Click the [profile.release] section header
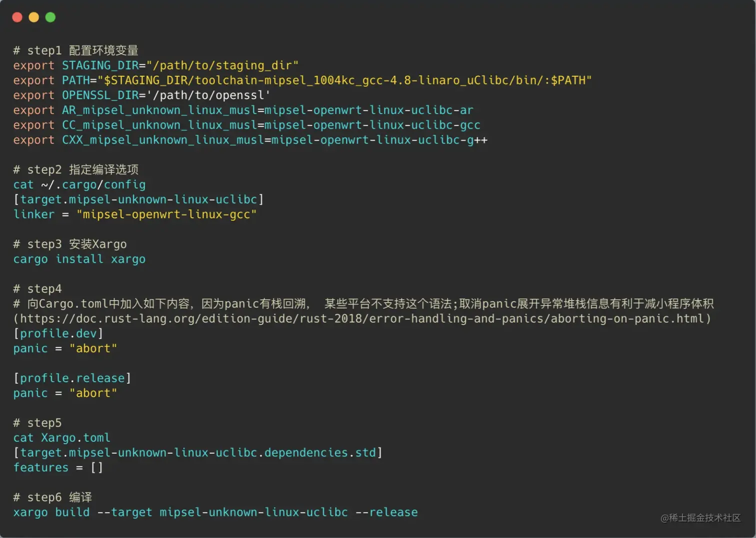756x538 pixels. (x=72, y=378)
